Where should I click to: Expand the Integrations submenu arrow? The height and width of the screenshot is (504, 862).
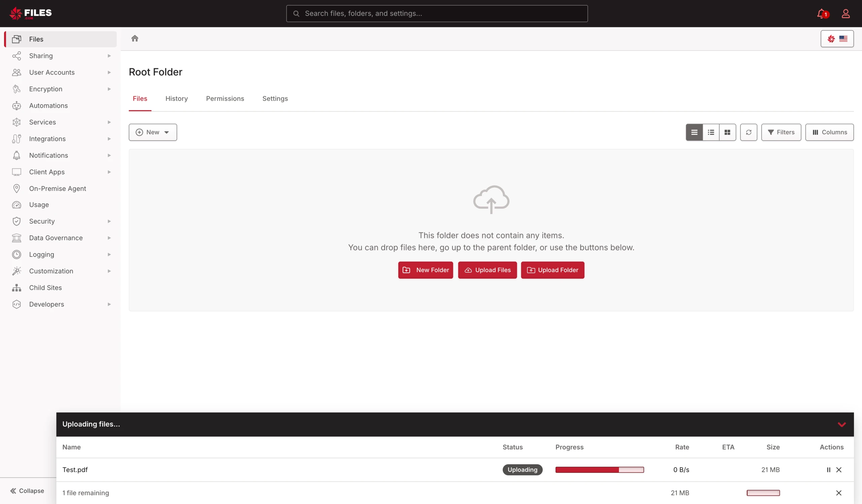tap(109, 139)
